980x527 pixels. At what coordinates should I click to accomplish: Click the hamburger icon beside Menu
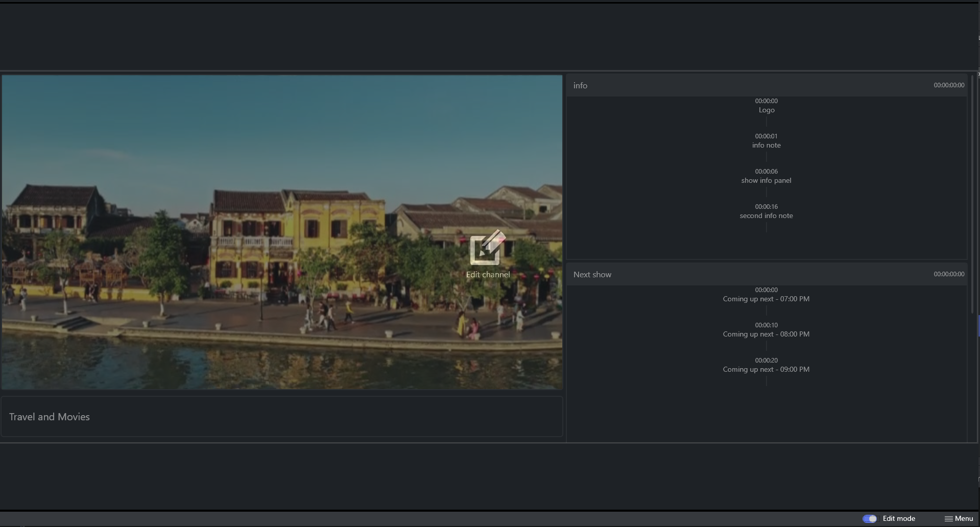948,518
